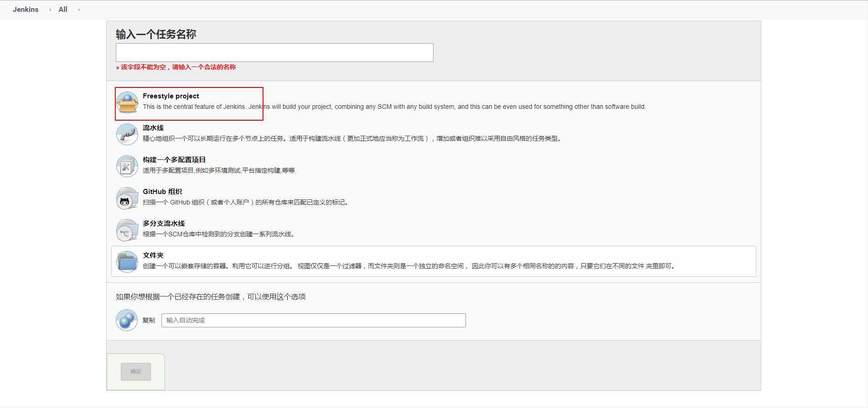
Task: Select the GitHub 组织 octocat icon
Action: (127, 198)
